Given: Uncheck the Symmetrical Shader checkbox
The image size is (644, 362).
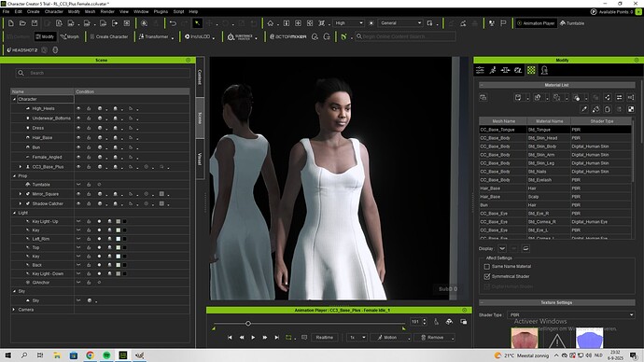Looking at the screenshot, I should [486, 276].
